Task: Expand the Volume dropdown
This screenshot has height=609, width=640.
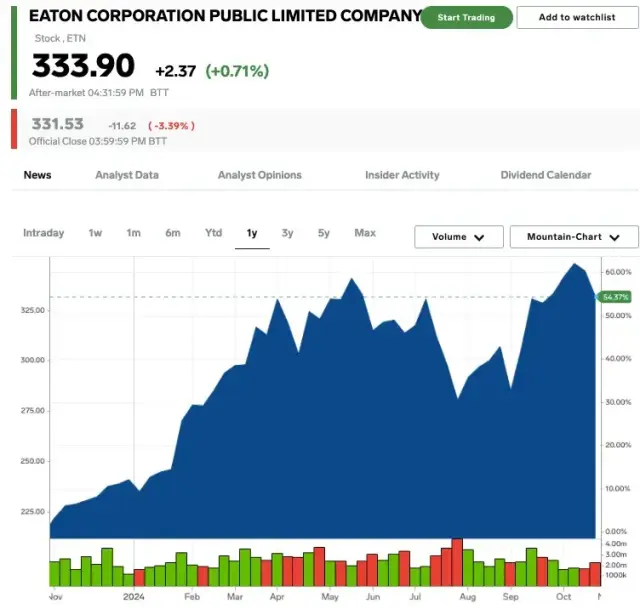Action: point(458,237)
